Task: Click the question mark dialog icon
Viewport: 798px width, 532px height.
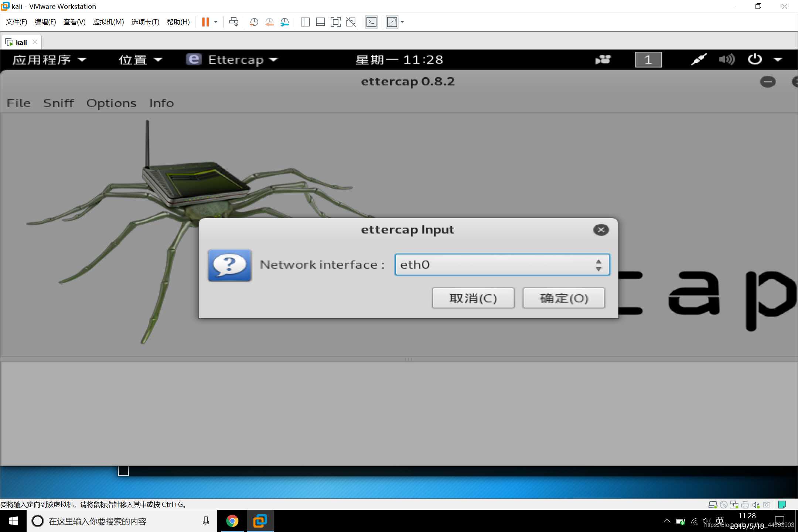Action: pos(229,265)
